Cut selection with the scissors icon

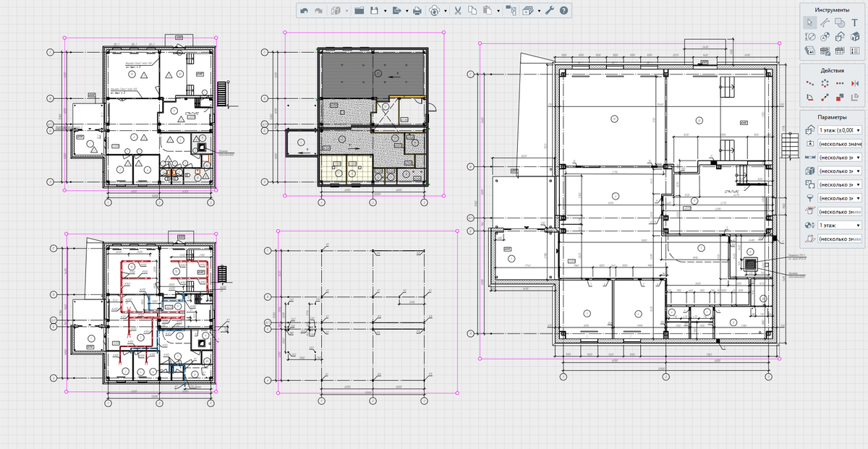(x=458, y=11)
